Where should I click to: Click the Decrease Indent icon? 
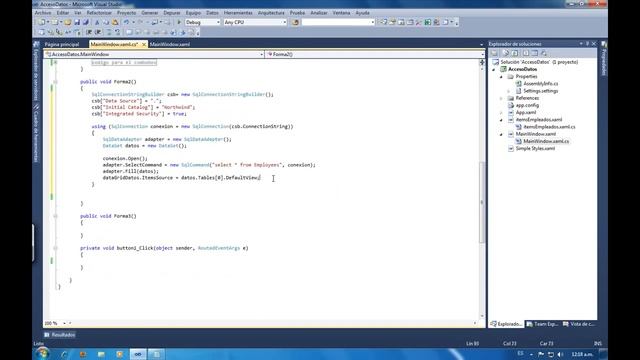click(89, 32)
